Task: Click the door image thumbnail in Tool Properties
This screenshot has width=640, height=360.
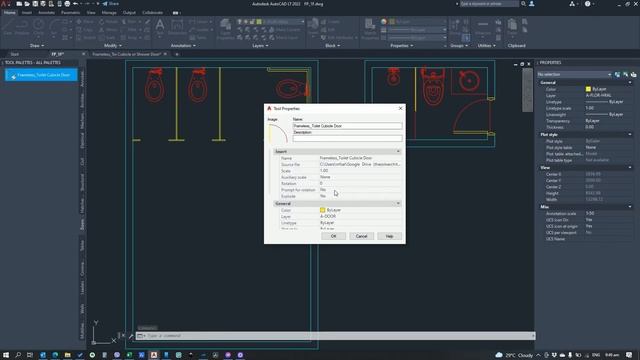Action: (x=278, y=134)
